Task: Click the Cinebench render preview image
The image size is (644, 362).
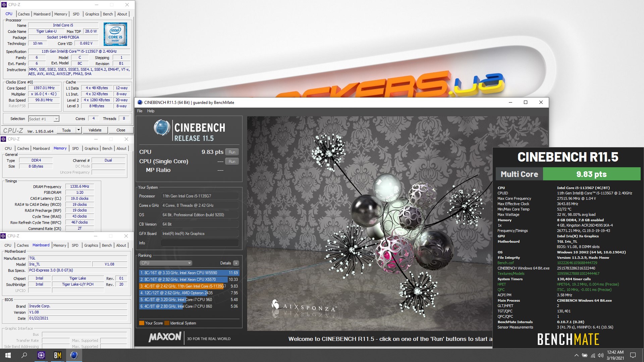Action: (x=370, y=224)
